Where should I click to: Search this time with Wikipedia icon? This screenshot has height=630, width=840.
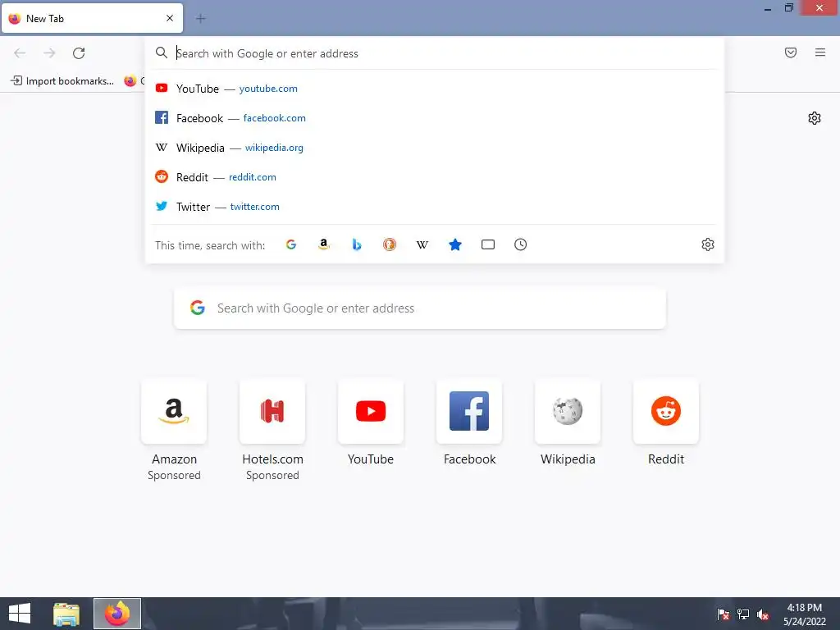coord(422,244)
